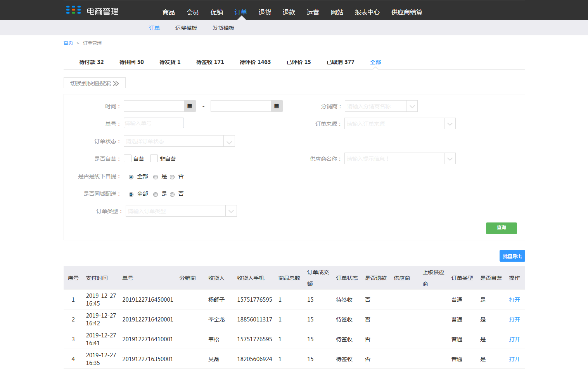Check the 非自营 checkbox

click(x=154, y=158)
